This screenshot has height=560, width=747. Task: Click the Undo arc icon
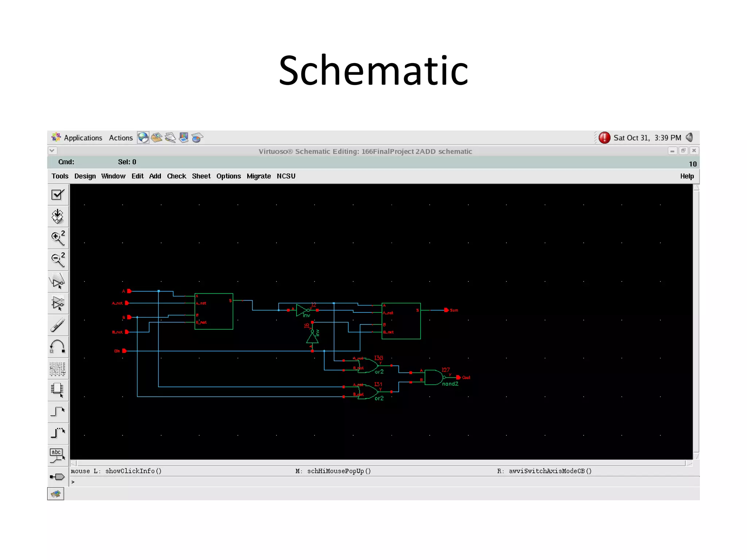pyautogui.click(x=58, y=347)
